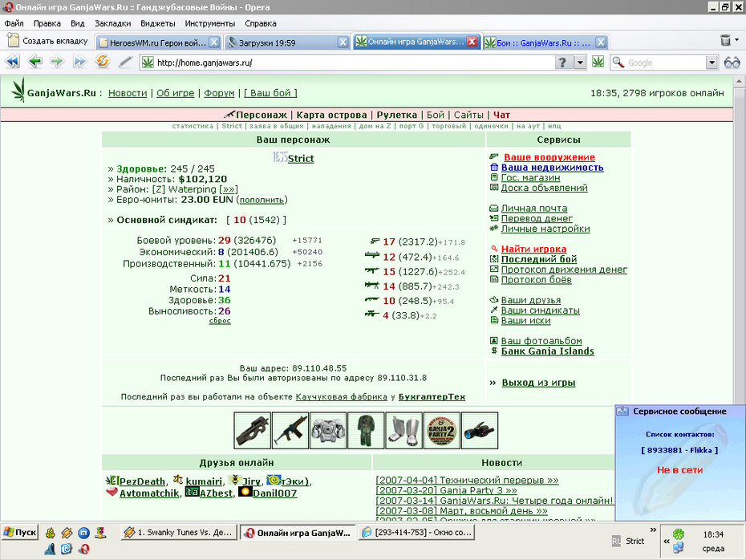
Task: Switch to the HeroesWM.ru tab
Action: (159, 43)
